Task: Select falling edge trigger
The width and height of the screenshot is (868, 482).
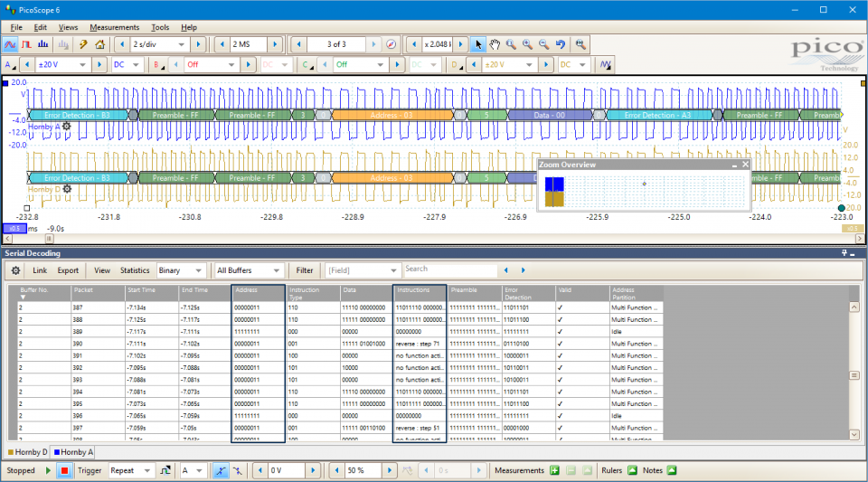Action: (x=238, y=470)
